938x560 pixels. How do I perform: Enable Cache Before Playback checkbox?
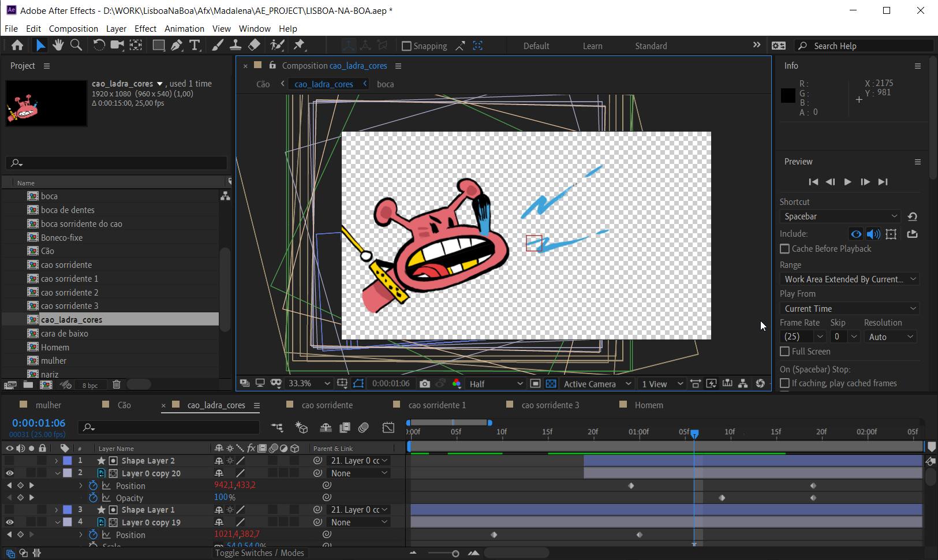click(x=784, y=249)
